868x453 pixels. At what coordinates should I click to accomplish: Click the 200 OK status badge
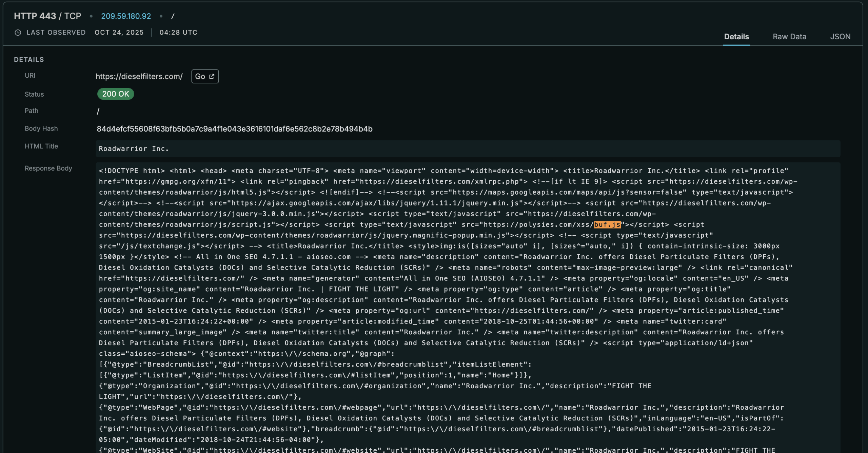(115, 94)
